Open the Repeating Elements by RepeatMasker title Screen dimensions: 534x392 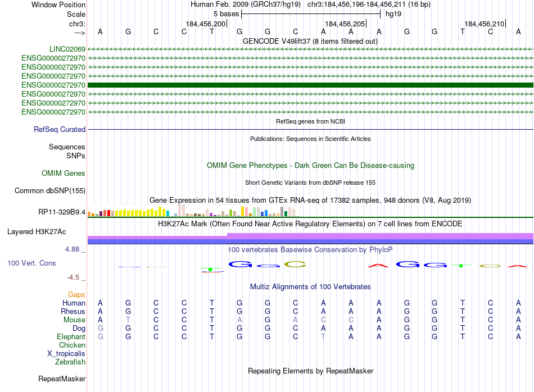[x=310, y=371]
